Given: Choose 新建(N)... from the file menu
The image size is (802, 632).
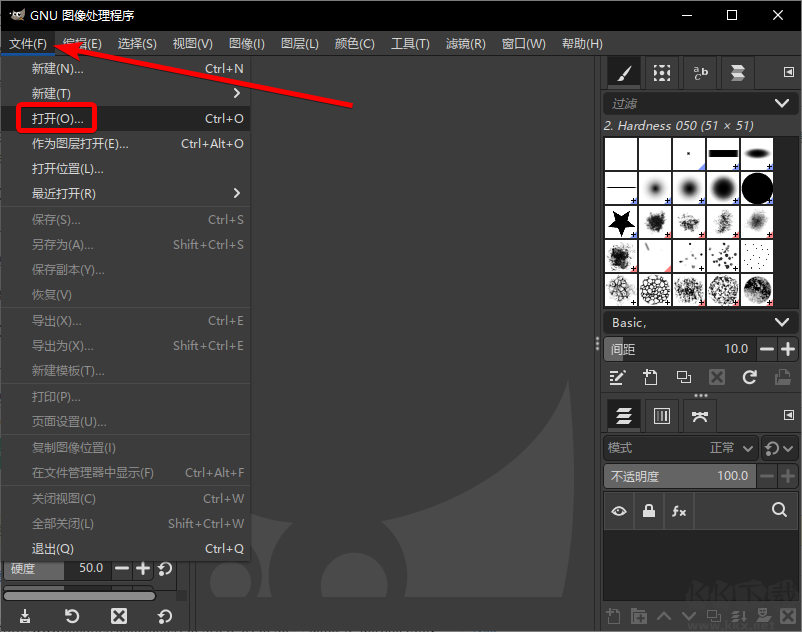Looking at the screenshot, I should pyautogui.click(x=125, y=69).
